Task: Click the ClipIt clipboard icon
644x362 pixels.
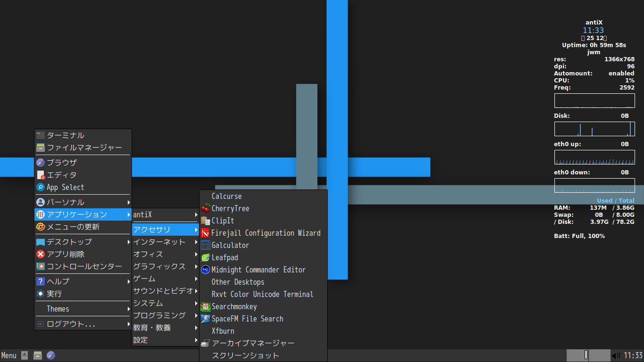Action: [x=206, y=221]
